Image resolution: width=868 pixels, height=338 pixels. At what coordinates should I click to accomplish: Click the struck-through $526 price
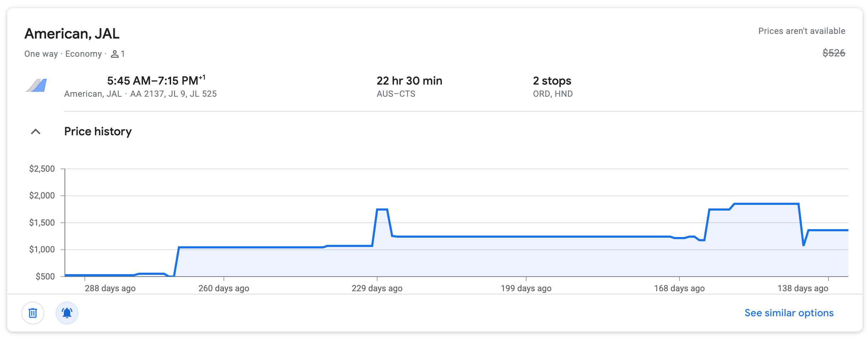(x=834, y=53)
